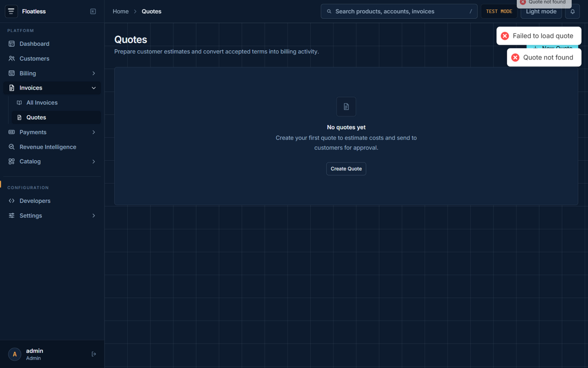The width and height of the screenshot is (588, 368).
Task: Open Dashboard from the sidebar
Action: (52, 44)
